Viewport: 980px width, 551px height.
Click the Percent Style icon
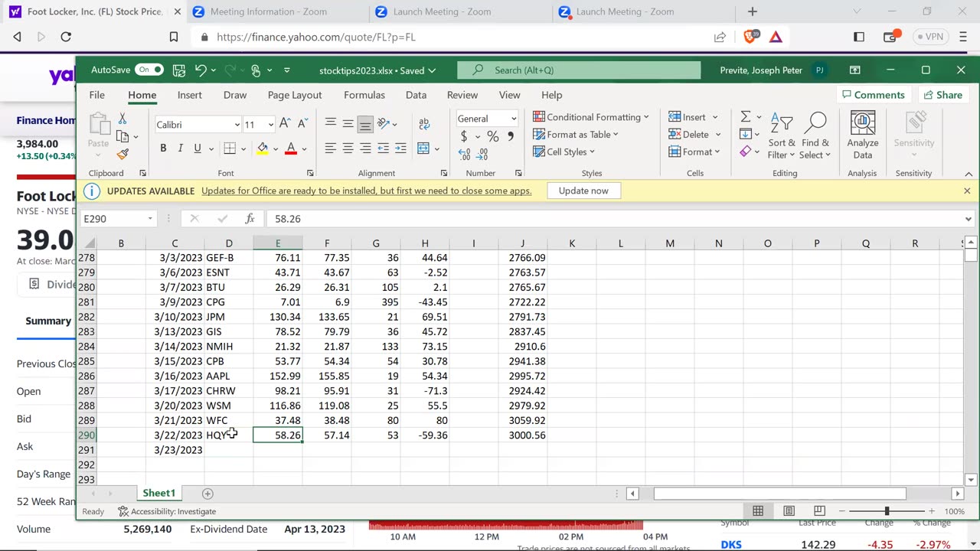tap(493, 136)
